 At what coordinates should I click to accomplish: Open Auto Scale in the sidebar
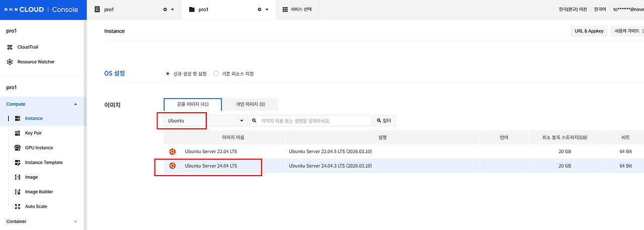[36, 206]
